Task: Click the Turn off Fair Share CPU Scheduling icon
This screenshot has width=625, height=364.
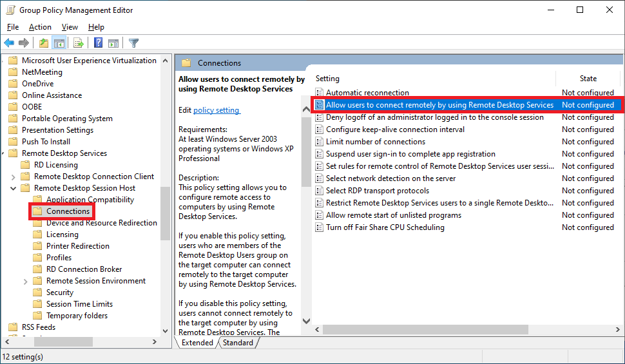Action: point(319,227)
